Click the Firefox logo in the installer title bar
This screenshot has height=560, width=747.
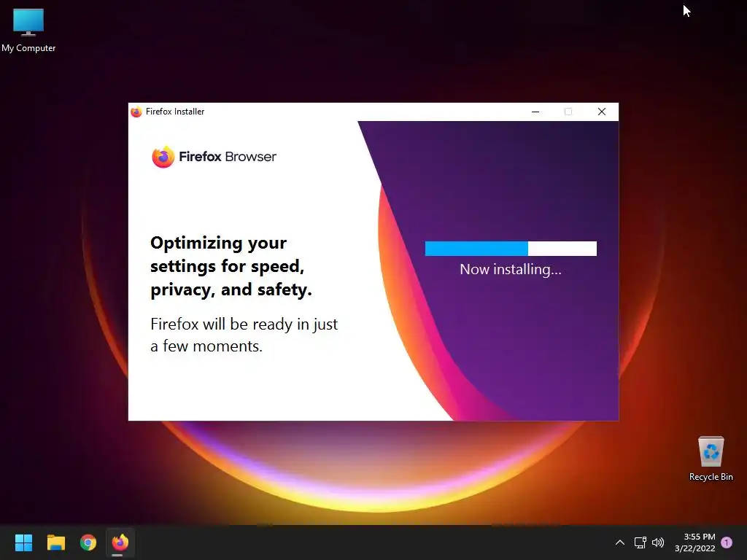(x=136, y=112)
